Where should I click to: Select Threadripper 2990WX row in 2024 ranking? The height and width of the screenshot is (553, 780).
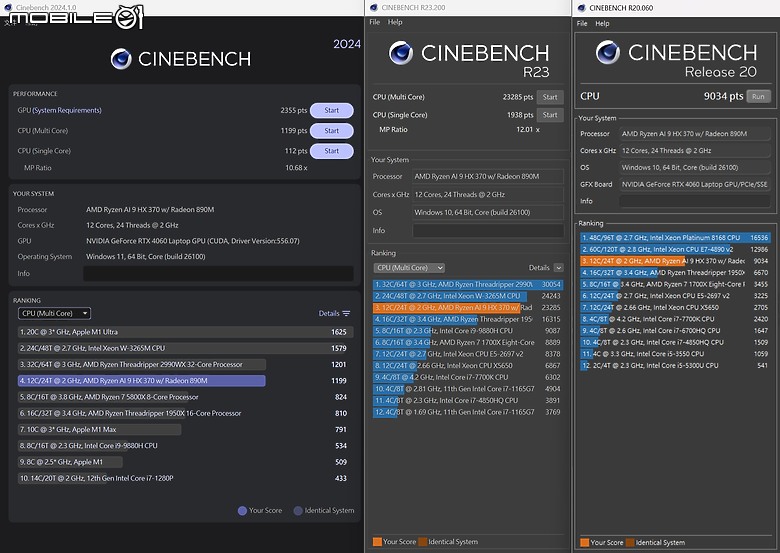[186, 365]
